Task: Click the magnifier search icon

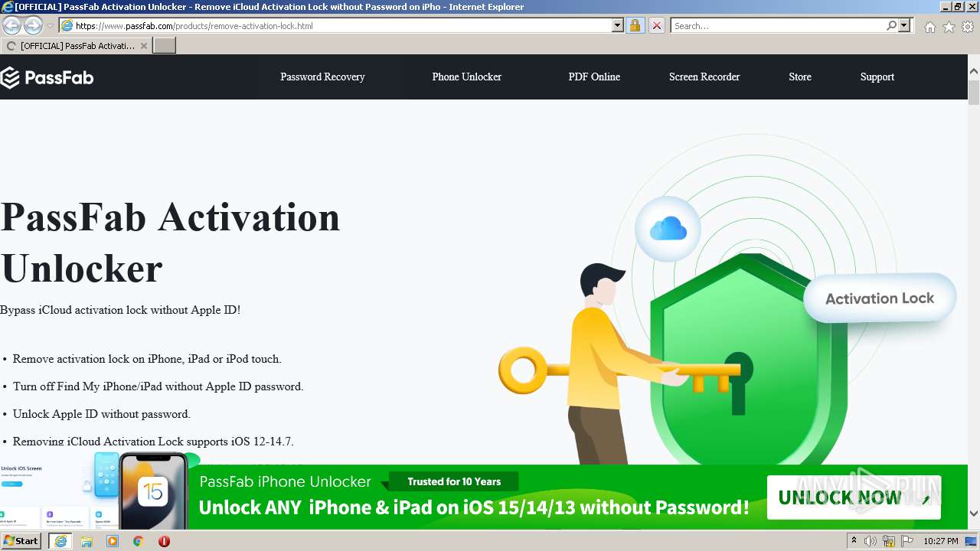Action: coord(891,26)
